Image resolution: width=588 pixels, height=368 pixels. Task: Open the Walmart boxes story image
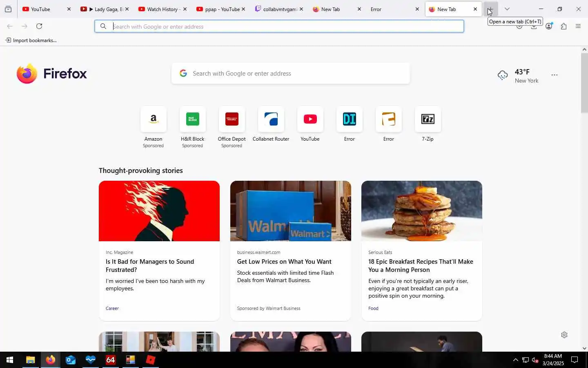[x=290, y=211]
